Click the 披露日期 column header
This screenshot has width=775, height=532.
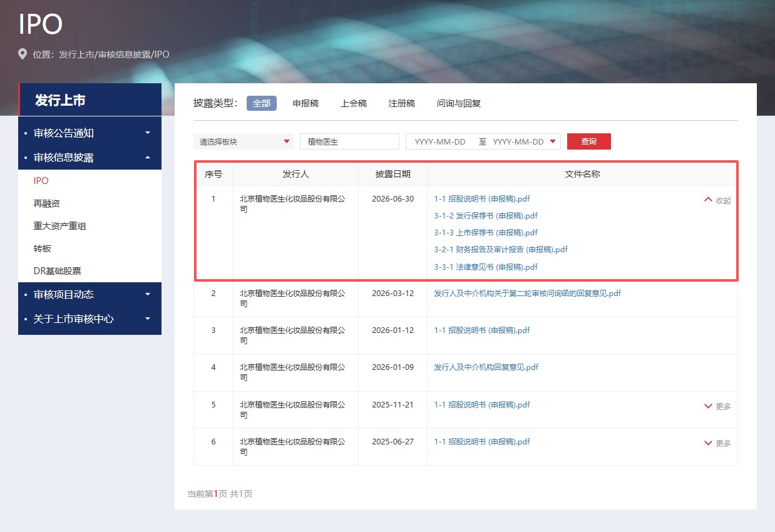point(393,175)
